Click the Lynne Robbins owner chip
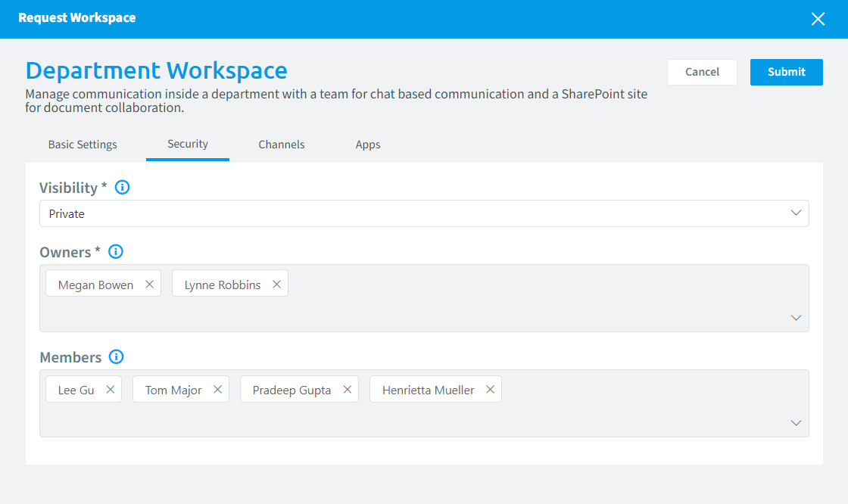This screenshot has height=504, width=848. pyautogui.click(x=230, y=283)
